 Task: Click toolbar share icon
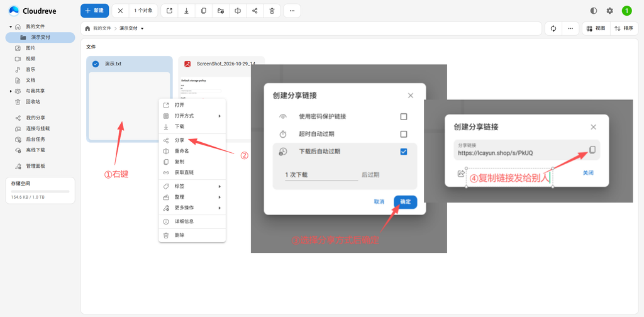click(255, 11)
